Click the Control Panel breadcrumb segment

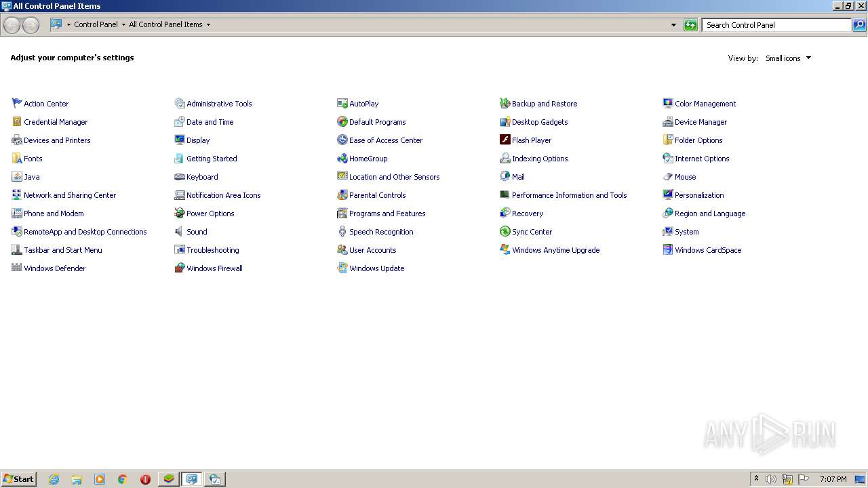(96, 24)
